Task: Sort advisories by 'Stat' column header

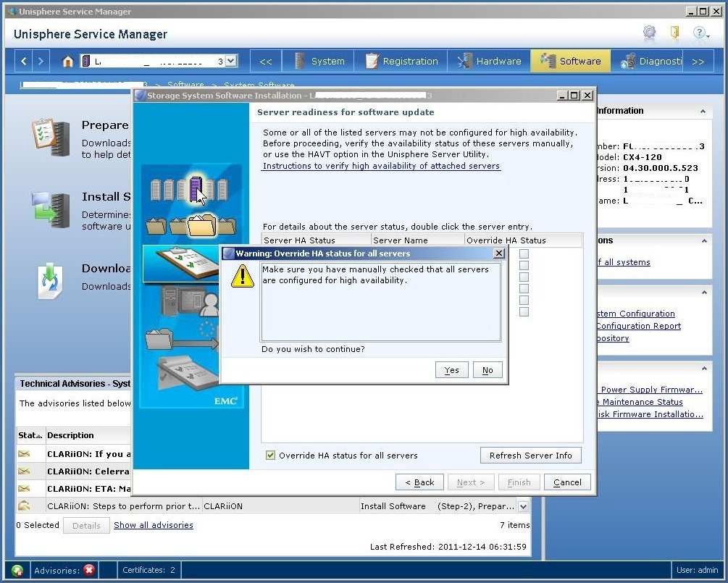Action: click(30, 435)
